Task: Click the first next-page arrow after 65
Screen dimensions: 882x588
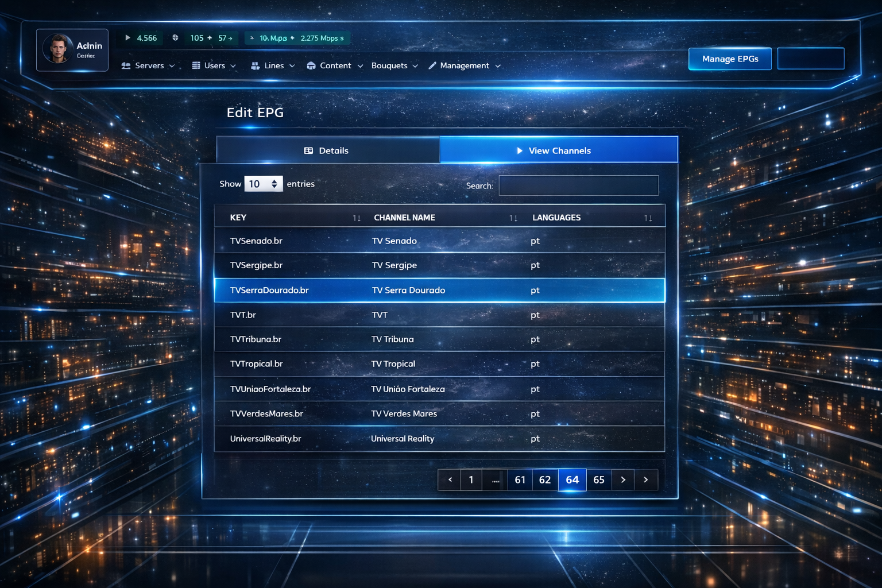Action: [623, 479]
